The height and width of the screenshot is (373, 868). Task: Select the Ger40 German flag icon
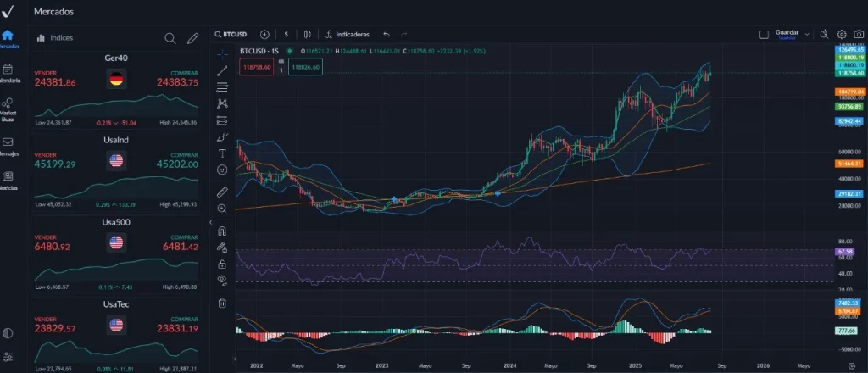pyautogui.click(x=116, y=79)
